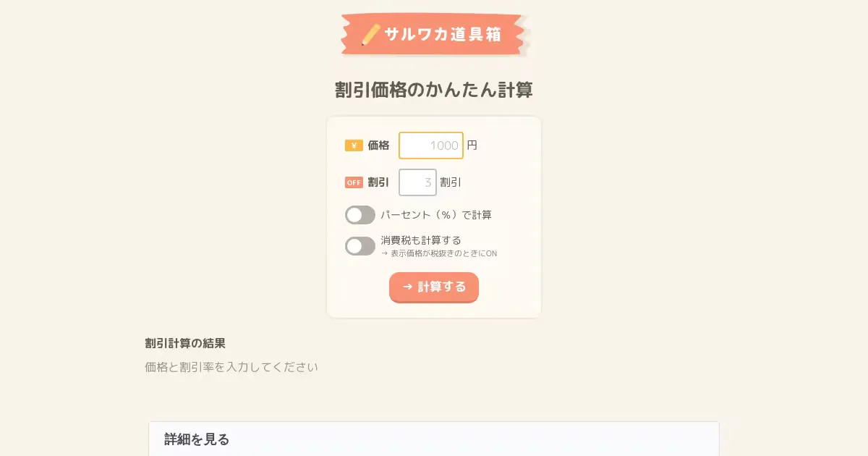Click the bold 割引 label next to OFF
868x456 pixels.
(x=378, y=182)
